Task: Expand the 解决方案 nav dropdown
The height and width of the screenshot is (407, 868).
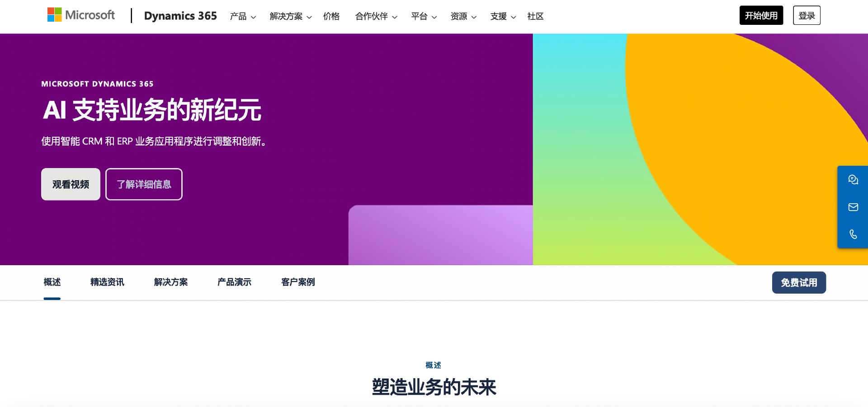Action: coord(290,16)
